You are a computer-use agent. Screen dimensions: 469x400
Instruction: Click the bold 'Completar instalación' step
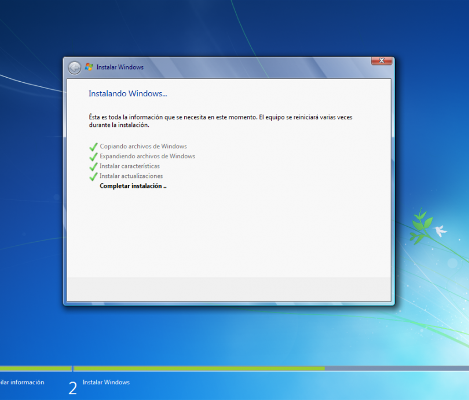pos(133,186)
